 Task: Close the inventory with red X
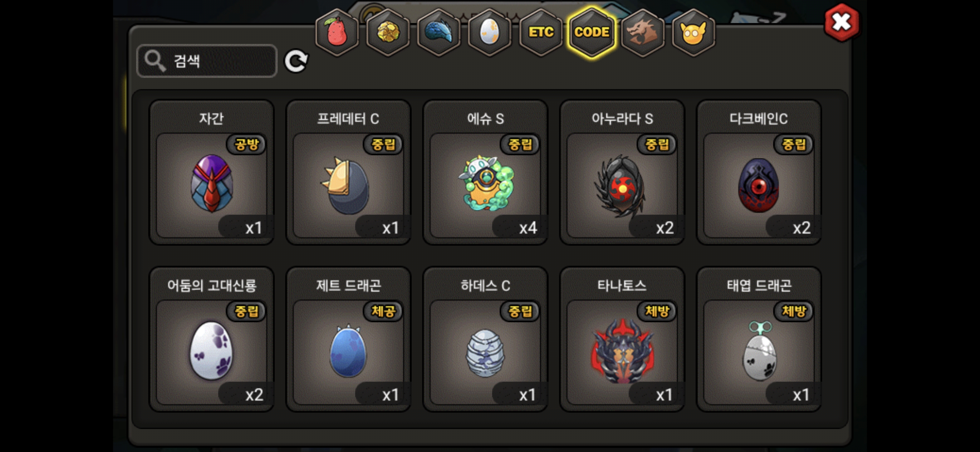coord(841,22)
